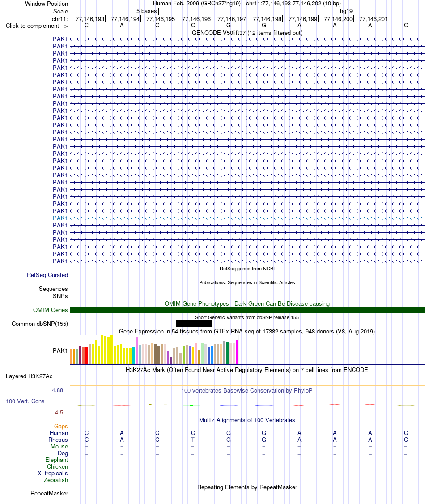
Task: Open the GENCODE V50lift37 track title
Action: click(x=247, y=33)
